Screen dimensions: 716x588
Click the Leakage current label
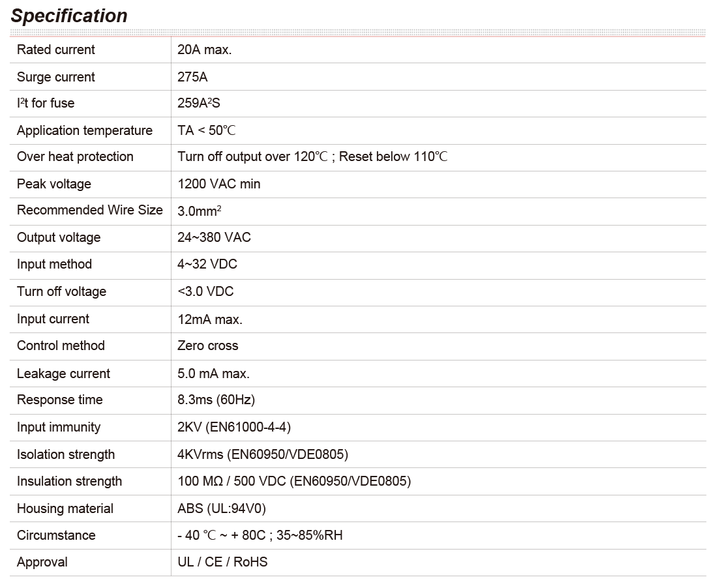[x=63, y=374]
